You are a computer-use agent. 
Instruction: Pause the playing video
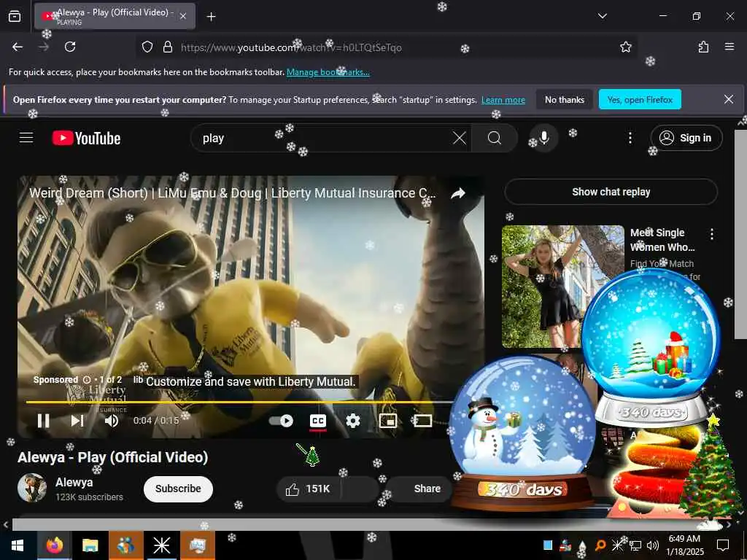point(43,421)
